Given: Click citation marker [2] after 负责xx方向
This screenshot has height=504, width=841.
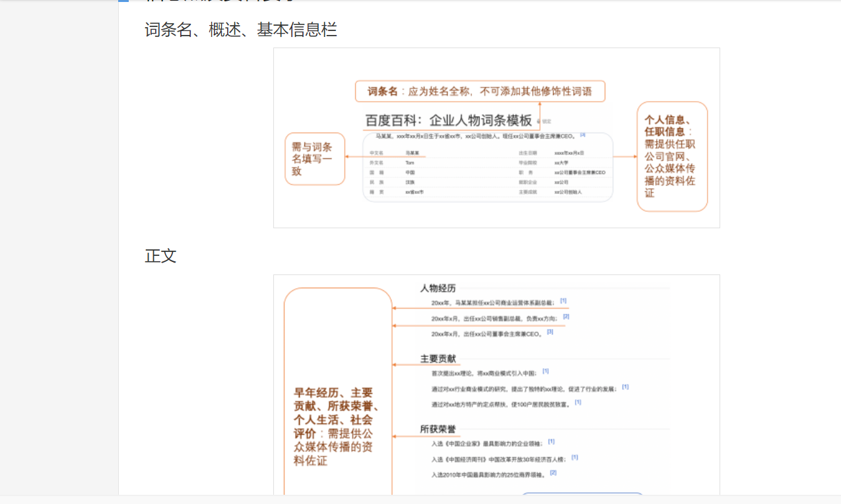Looking at the screenshot, I should pyautogui.click(x=566, y=316).
